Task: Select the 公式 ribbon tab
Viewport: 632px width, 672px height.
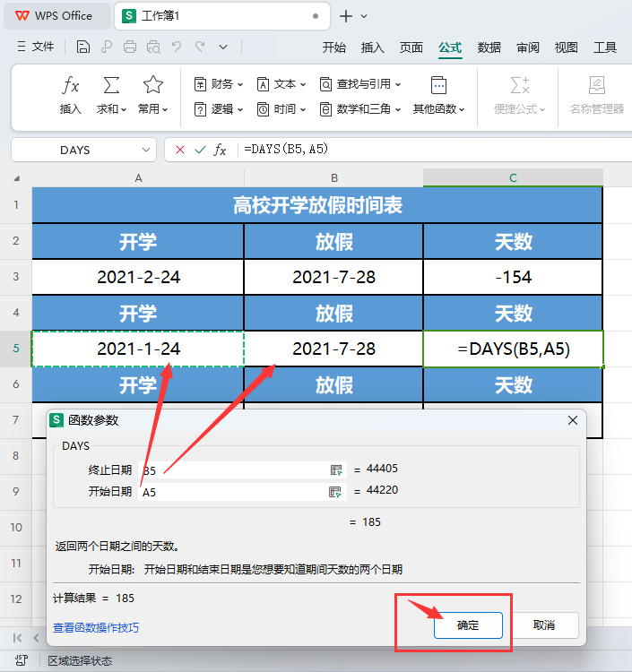Action: pyautogui.click(x=450, y=47)
